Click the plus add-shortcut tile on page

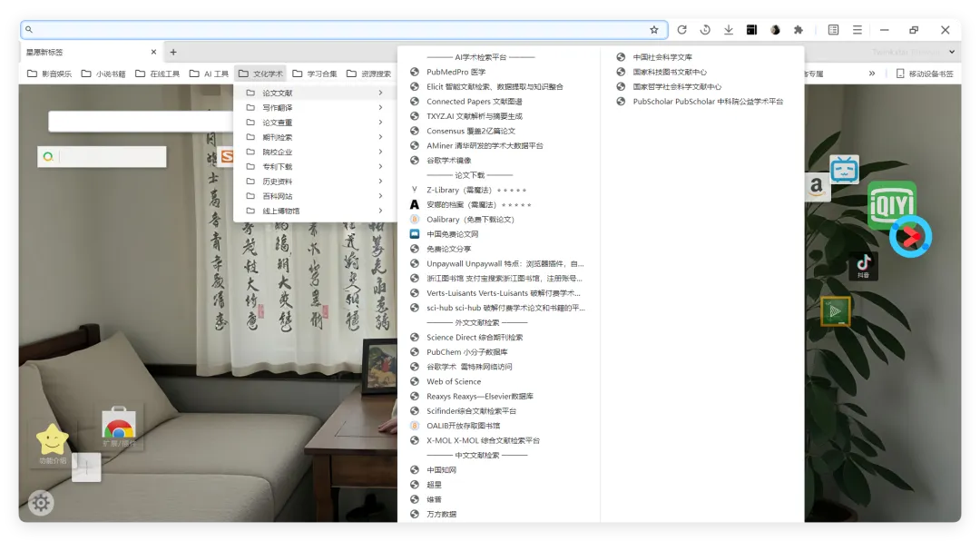coord(86,467)
